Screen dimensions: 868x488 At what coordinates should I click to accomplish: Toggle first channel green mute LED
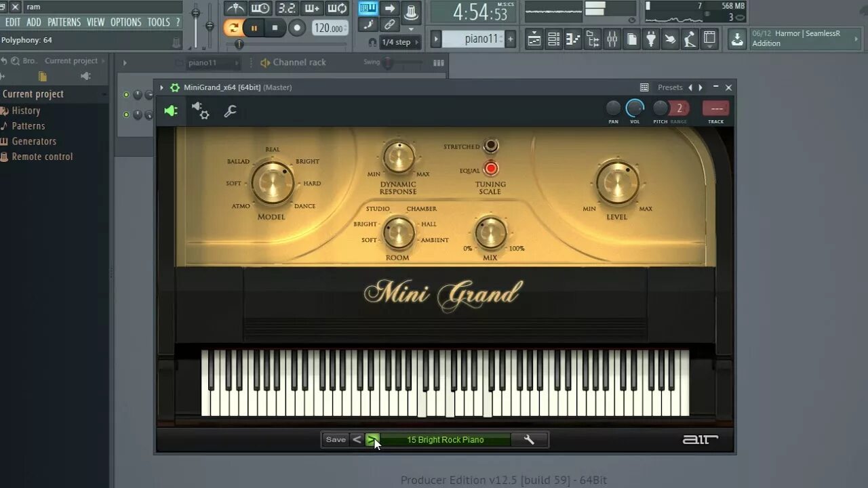click(126, 95)
